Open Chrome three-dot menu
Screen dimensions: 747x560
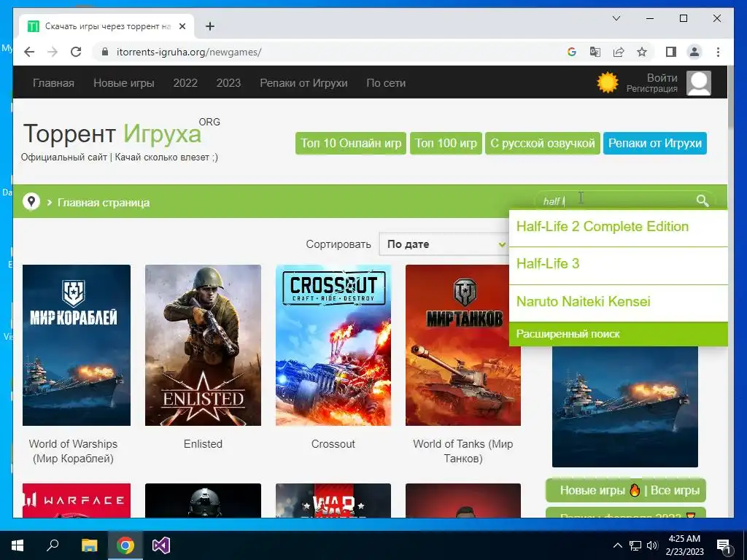718,52
